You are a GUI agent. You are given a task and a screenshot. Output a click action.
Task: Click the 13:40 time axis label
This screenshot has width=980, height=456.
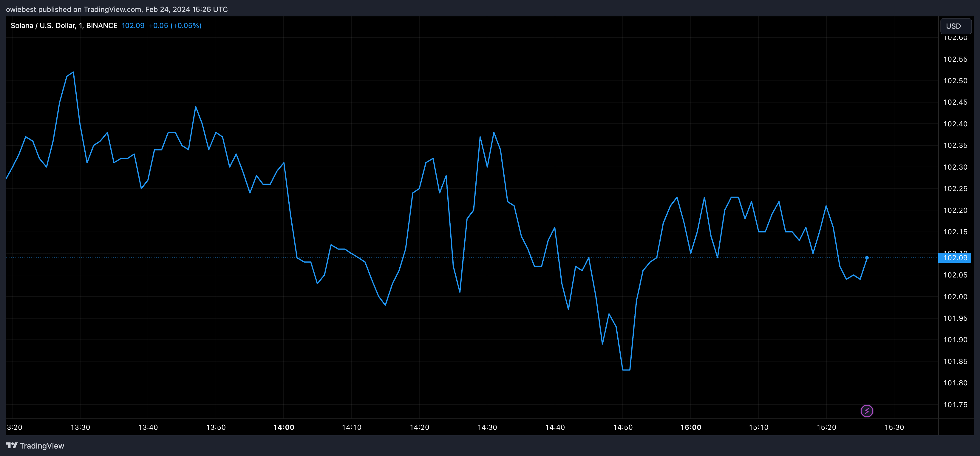coord(148,427)
